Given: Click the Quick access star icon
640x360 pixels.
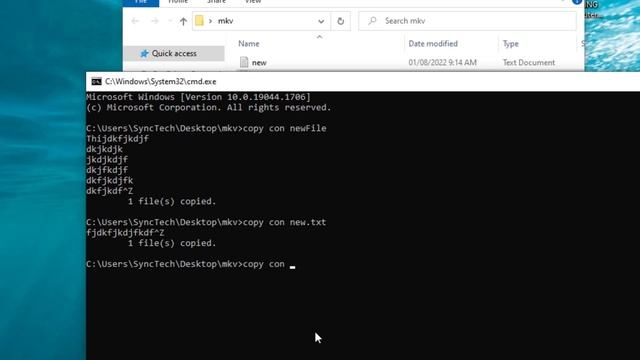Looking at the screenshot, I should point(144,53).
